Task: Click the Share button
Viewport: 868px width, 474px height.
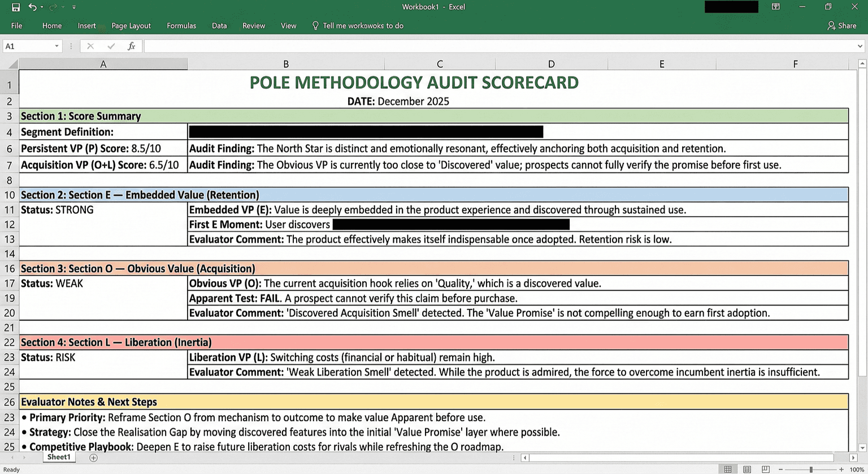Action: [x=841, y=25]
